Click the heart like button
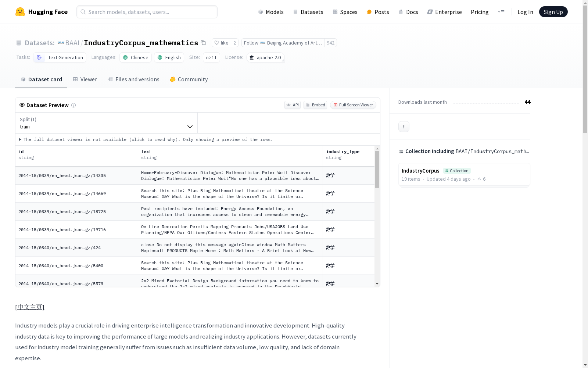The image size is (588, 368). click(x=221, y=43)
